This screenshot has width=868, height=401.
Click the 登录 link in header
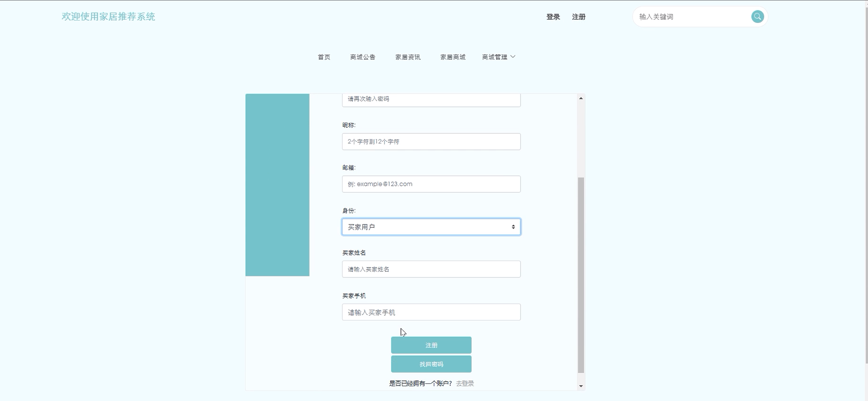pyautogui.click(x=553, y=17)
